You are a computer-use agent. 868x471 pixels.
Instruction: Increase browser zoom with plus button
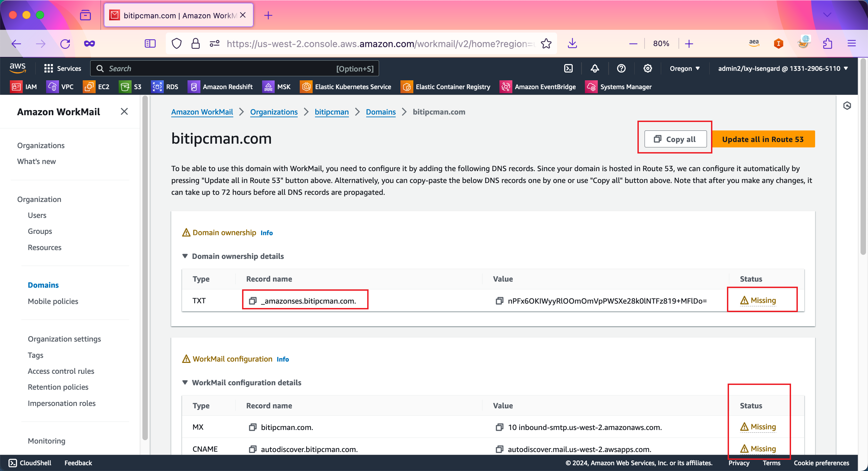coord(689,44)
